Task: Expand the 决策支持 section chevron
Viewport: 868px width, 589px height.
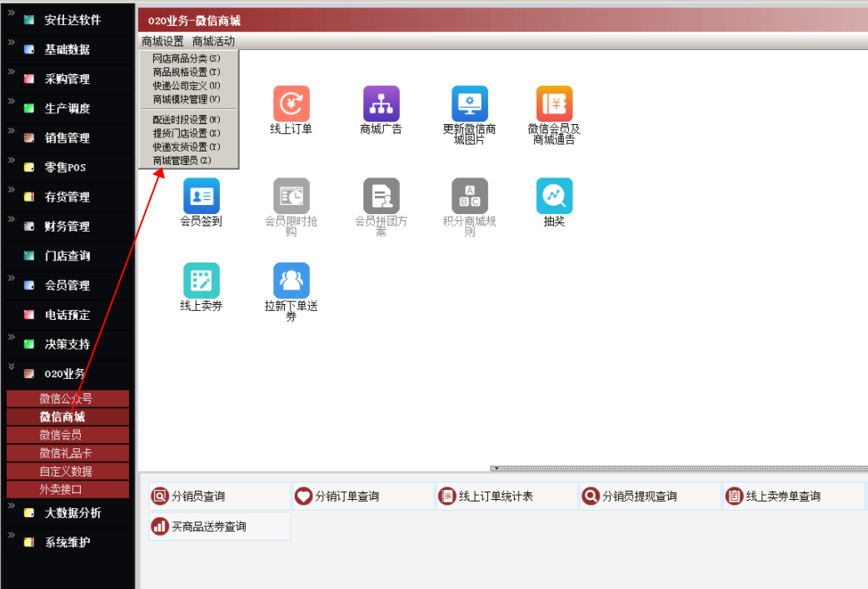Action: [x=12, y=337]
